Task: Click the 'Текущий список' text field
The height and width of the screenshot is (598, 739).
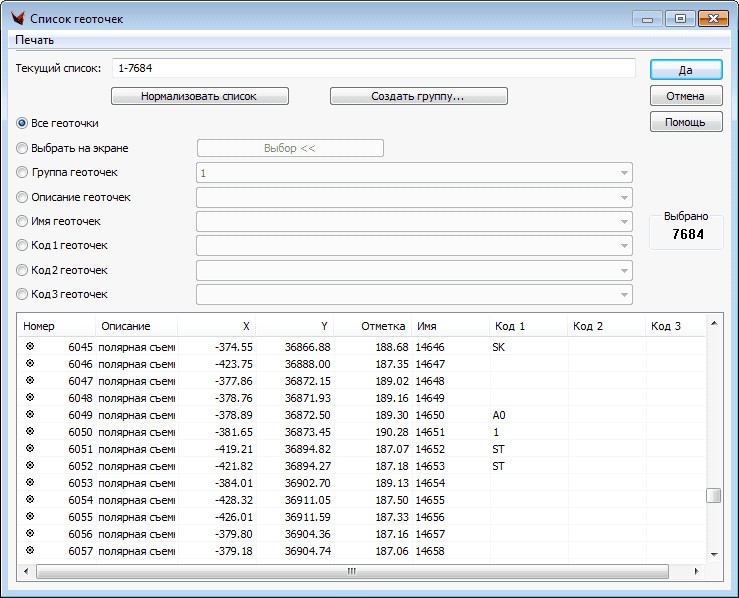Action: pyautogui.click(x=373, y=68)
